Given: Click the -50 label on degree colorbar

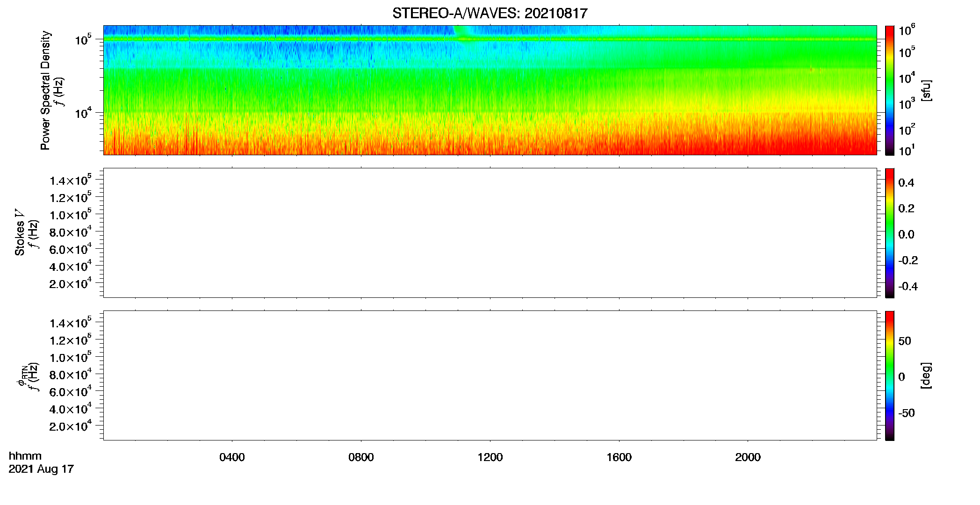Looking at the screenshot, I should pos(907,413).
